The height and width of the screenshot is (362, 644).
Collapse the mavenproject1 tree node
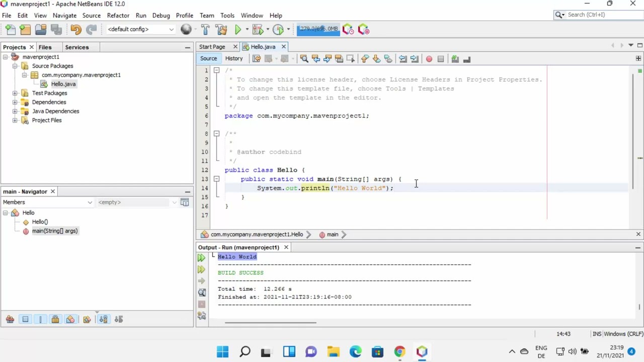[6, 57]
